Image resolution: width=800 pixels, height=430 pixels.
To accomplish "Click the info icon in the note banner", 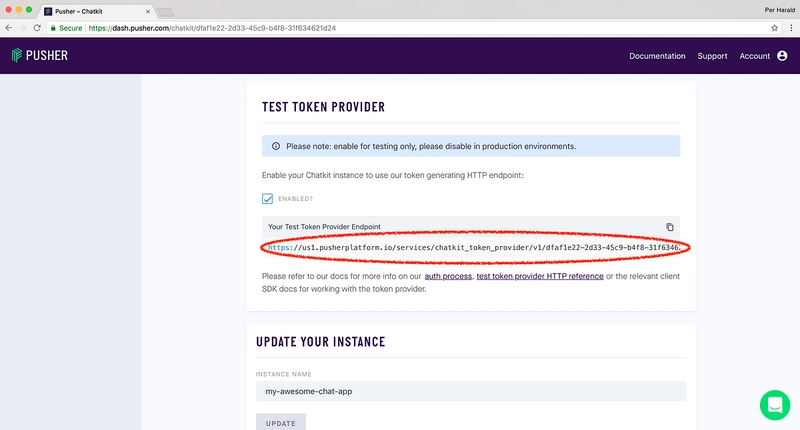I will point(276,146).
